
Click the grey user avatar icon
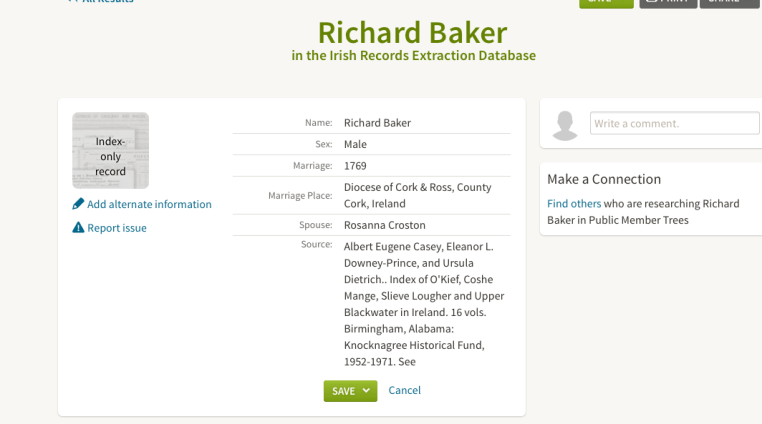coord(565,124)
